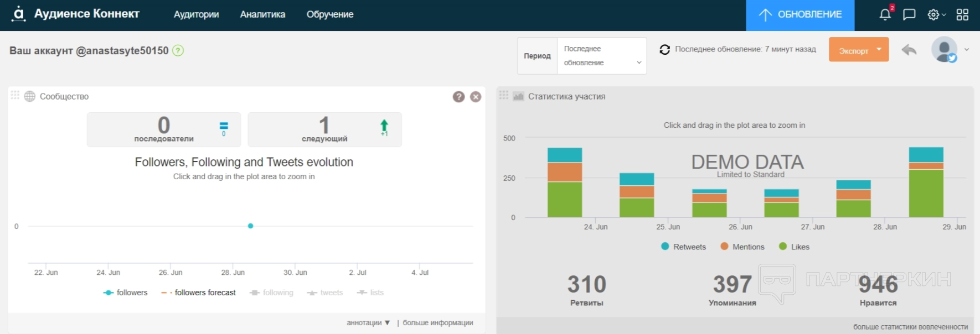980x334 pixels.
Task: Open больше статистики вовлеченности link
Action: tap(910, 327)
